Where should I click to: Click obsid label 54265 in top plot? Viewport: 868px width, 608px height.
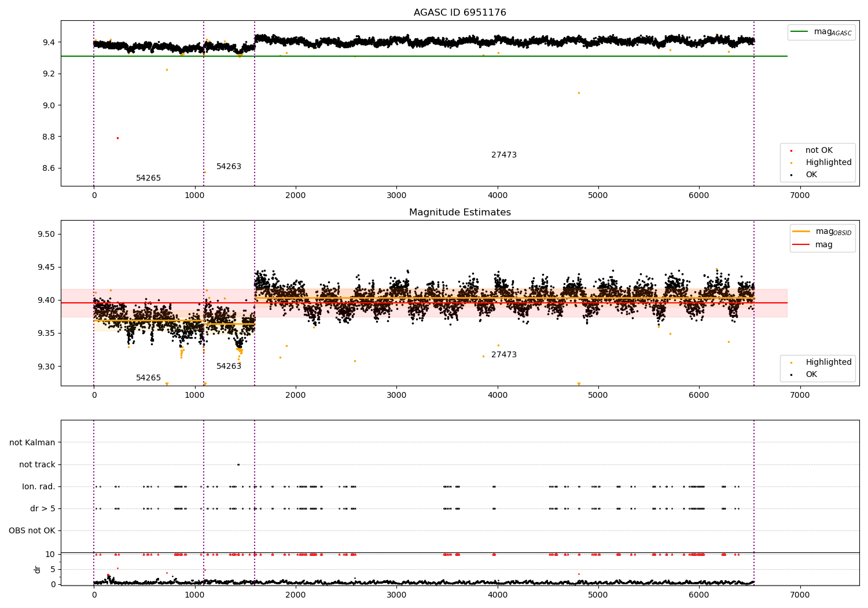pos(148,178)
